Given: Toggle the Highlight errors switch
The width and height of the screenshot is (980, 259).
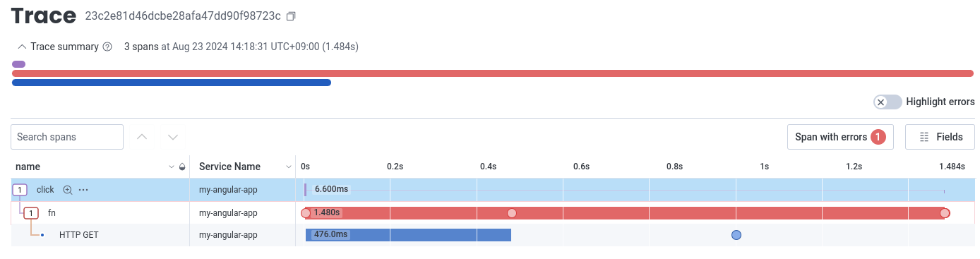Looking at the screenshot, I should (x=888, y=102).
